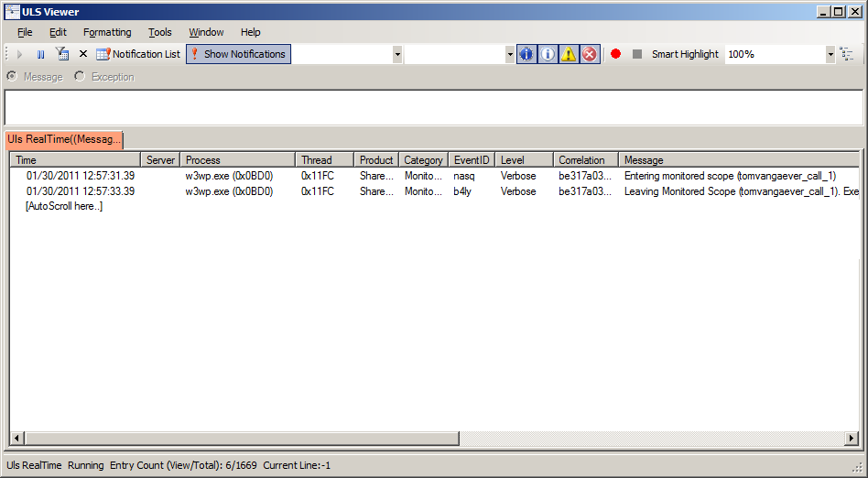The width and height of the screenshot is (868, 478).
Task: Click the horizontal scrollbar left arrow
Action: [x=16, y=438]
